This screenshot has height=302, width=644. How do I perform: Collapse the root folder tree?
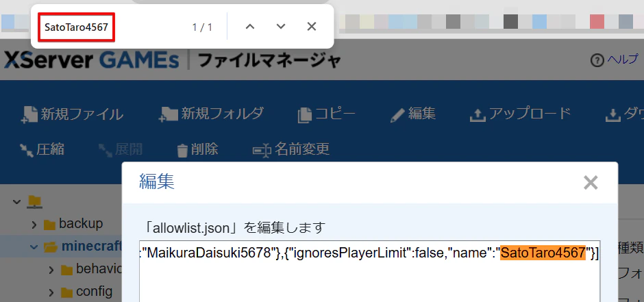pyautogui.click(x=16, y=201)
